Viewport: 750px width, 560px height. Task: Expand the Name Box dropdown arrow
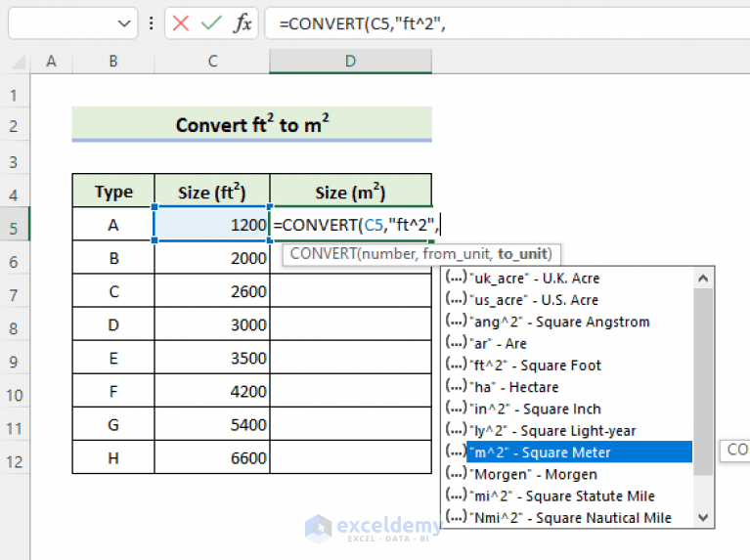124,23
